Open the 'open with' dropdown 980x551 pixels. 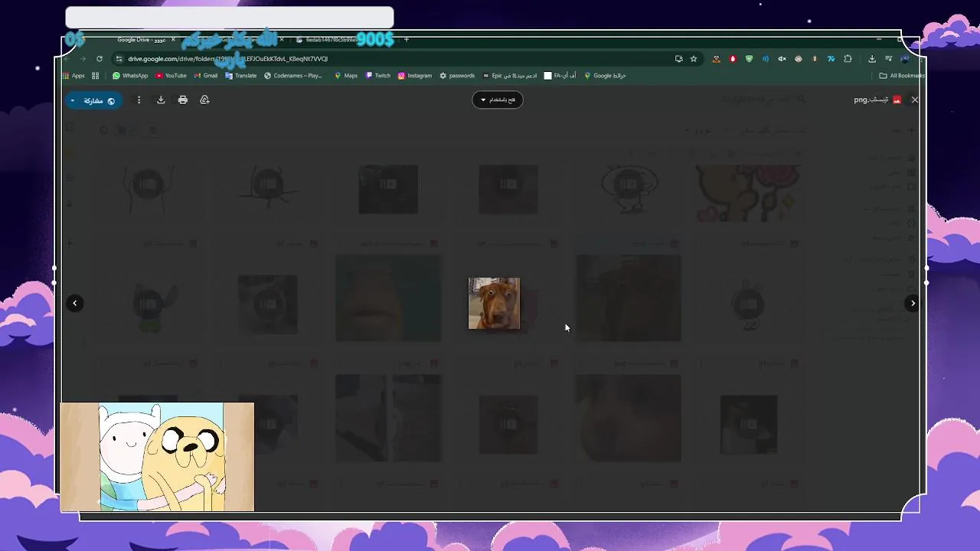point(498,99)
